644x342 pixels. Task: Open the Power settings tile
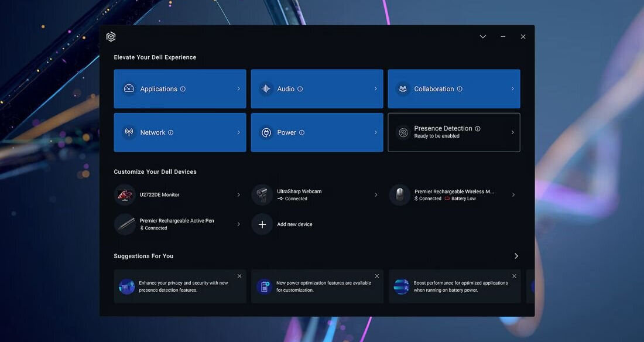[317, 133]
